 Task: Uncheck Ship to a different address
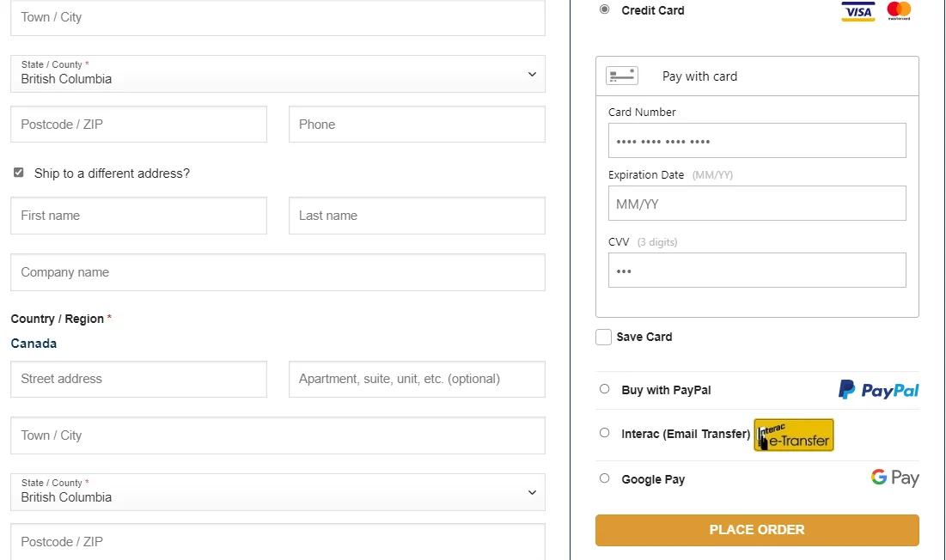pos(19,173)
